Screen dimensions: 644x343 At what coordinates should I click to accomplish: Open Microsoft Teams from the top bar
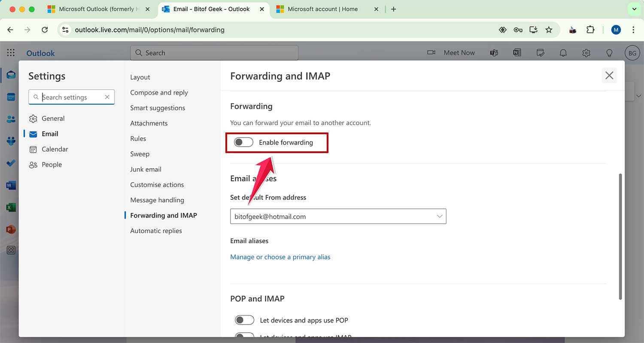click(x=494, y=53)
